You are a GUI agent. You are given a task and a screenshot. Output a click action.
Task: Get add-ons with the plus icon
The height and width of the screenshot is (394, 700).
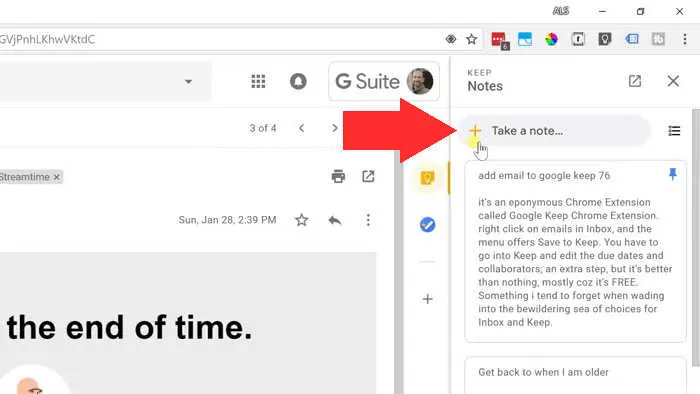[428, 299]
